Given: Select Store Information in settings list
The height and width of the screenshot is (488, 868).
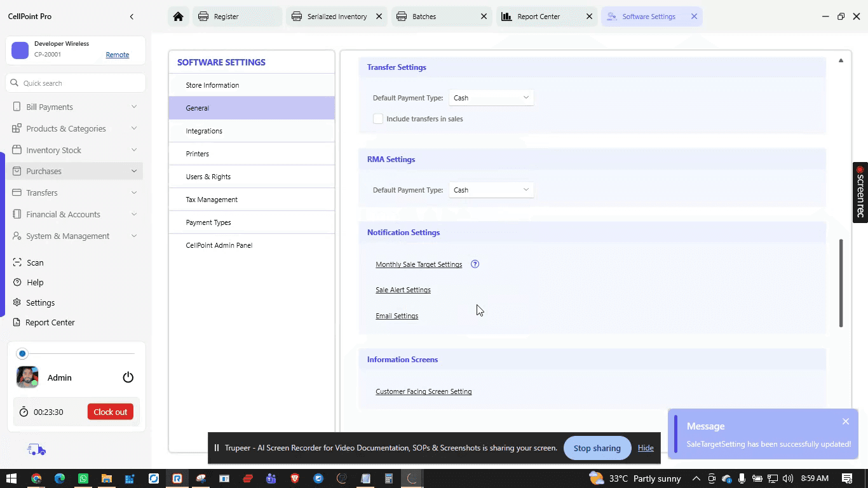Looking at the screenshot, I should pyautogui.click(x=252, y=85).
